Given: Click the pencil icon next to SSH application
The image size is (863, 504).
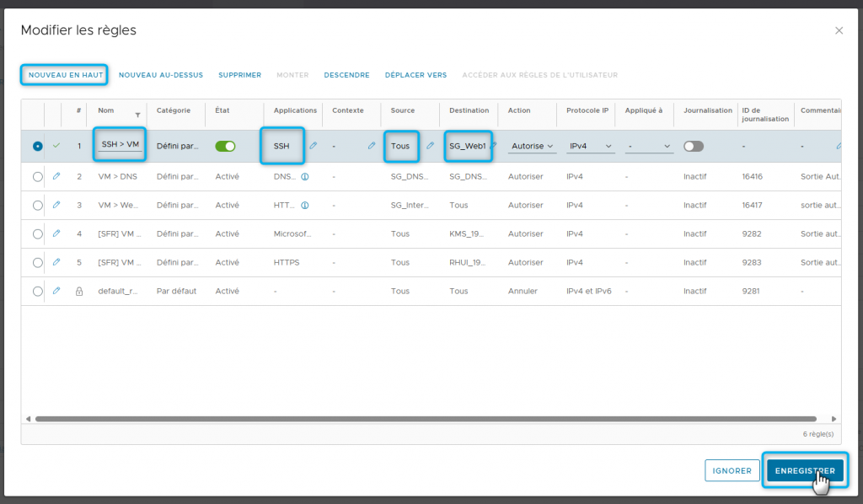Looking at the screenshot, I should [314, 146].
